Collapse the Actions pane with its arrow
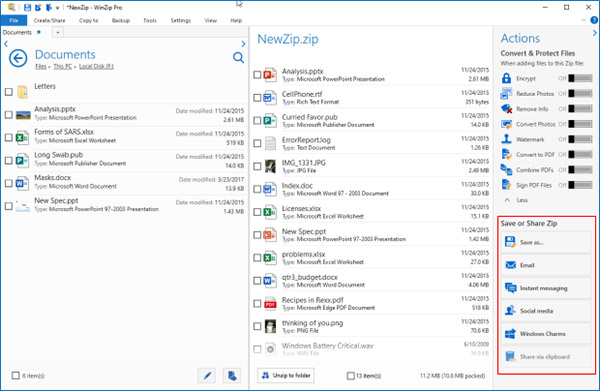This screenshot has width=600, height=391. pos(594,33)
